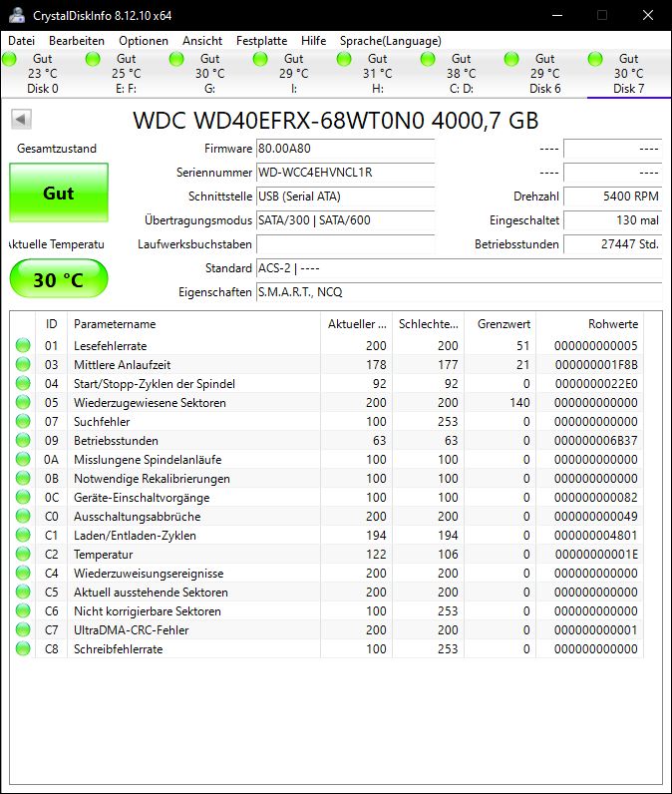This screenshot has height=794, width=672.
Task: Select the UltraDMA-CRC-Fehler parameter name
Action: click(x=131, y=630)
